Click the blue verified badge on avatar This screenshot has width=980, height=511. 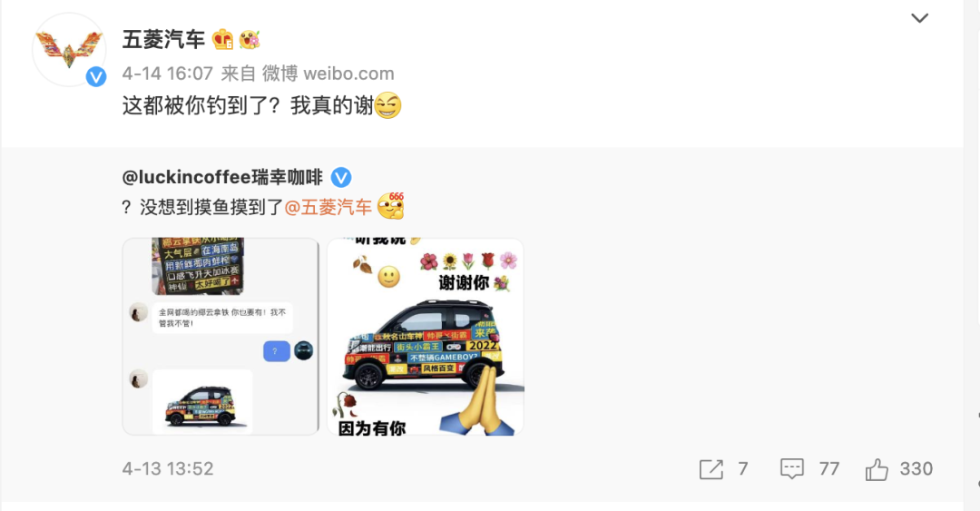click(x=95, y=76)
